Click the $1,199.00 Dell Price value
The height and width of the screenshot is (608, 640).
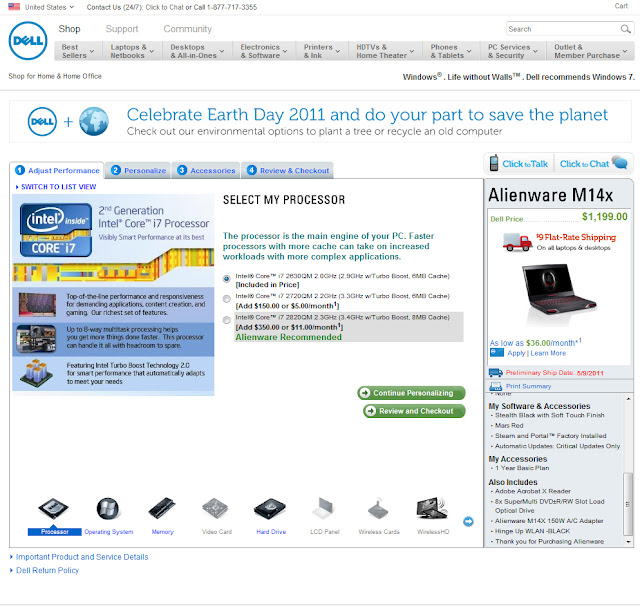coord(604,217)
